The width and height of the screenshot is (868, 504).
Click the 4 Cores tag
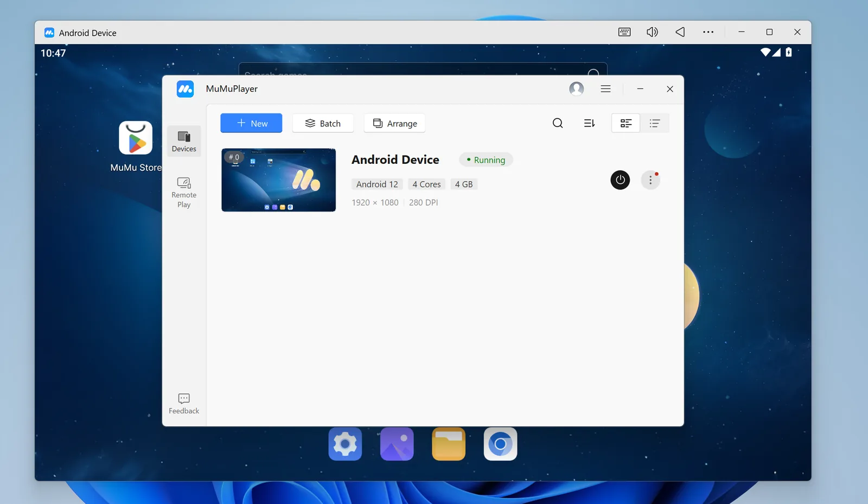[x=426, y=184]
